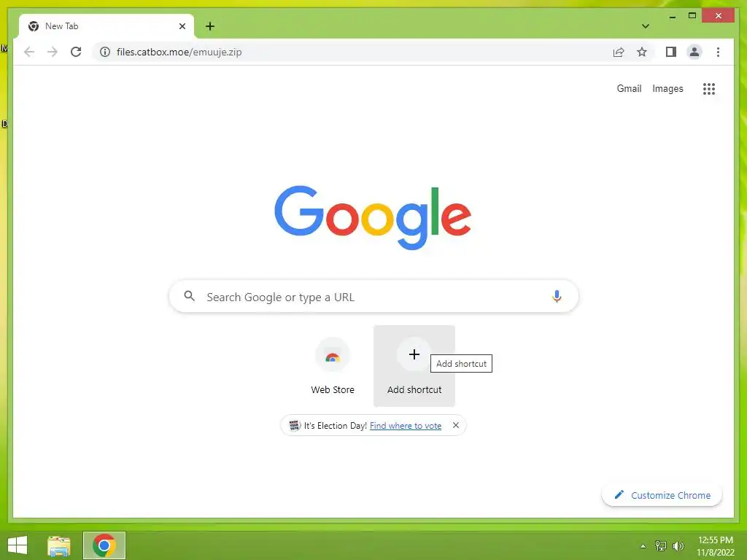Focus the Google search box
The image size is (747, 560).
[373, 297]
